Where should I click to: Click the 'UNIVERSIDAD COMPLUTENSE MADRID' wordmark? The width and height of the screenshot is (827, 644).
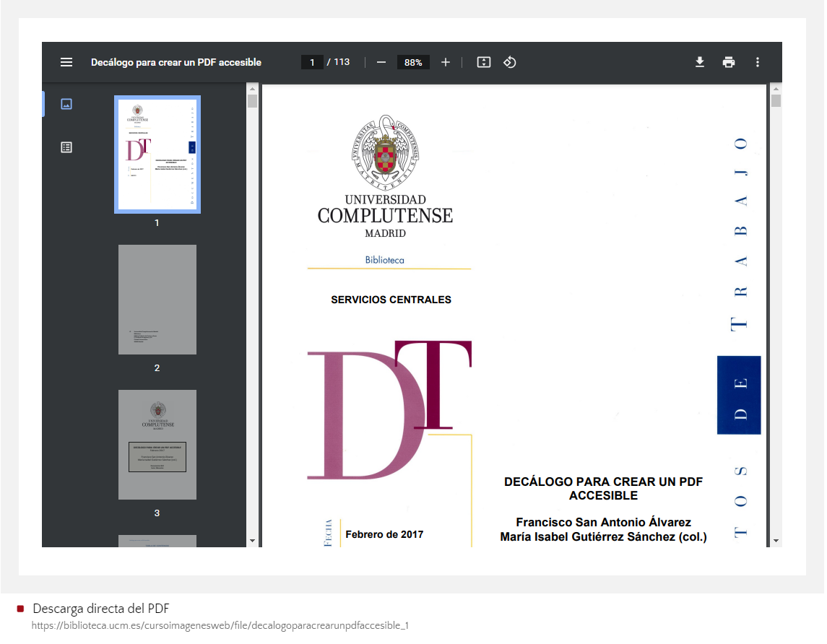coord(385,216)
